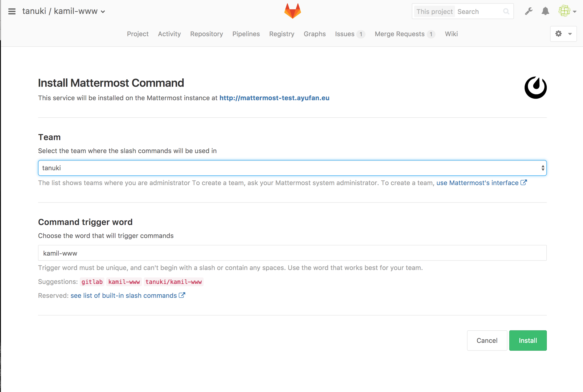Switch to the Pipelines tab

246,34
